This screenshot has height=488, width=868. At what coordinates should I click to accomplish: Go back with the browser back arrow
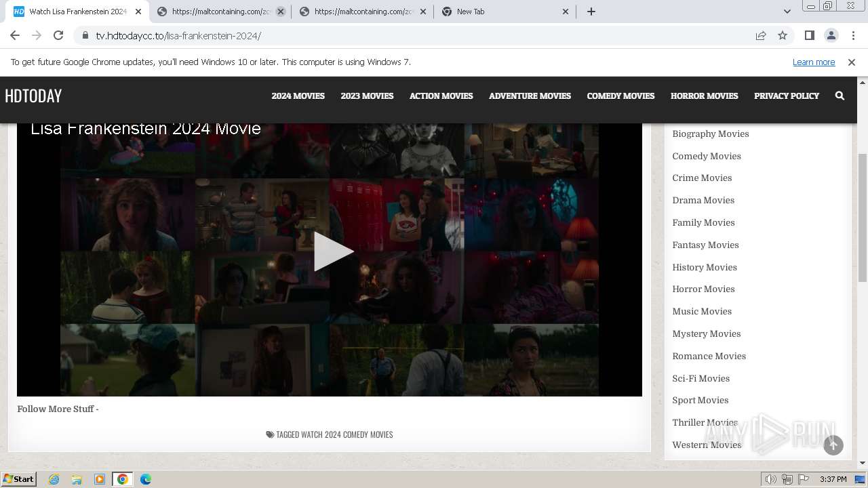15,35
